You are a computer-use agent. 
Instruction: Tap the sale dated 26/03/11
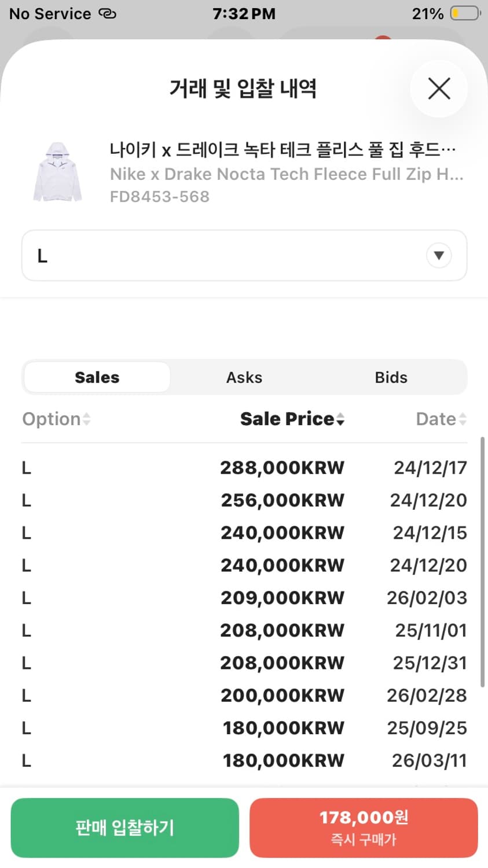pos(429,760)
